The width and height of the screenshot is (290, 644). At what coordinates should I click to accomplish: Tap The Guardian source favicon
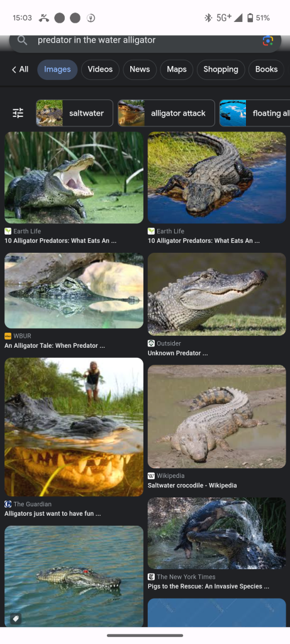pyautogui.click(x=8, y=504)
